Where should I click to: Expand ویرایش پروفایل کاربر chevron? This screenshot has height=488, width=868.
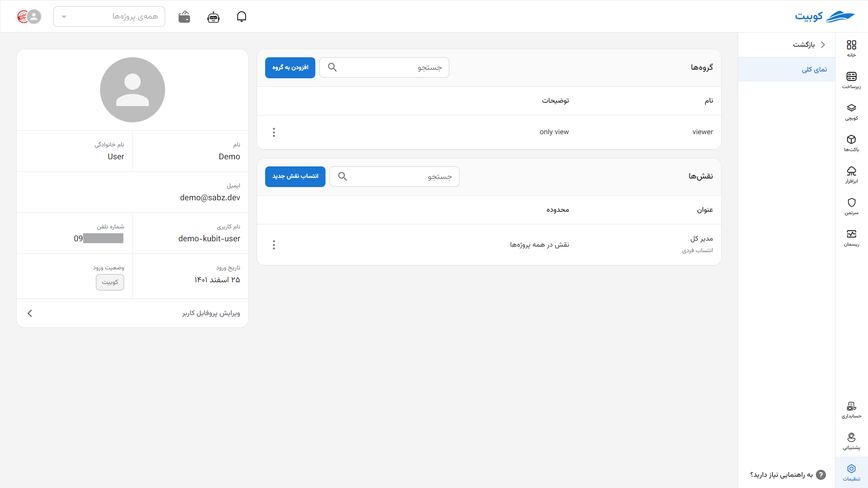coord(30,313)
